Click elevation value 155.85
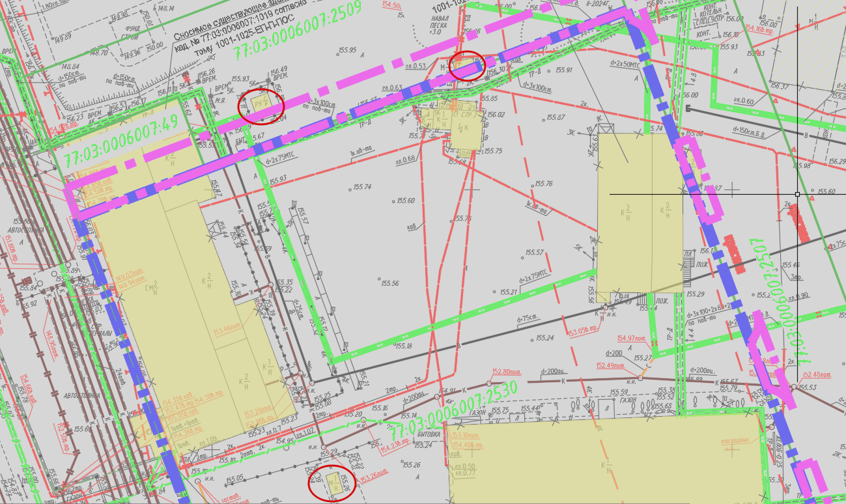 point(488,98)
